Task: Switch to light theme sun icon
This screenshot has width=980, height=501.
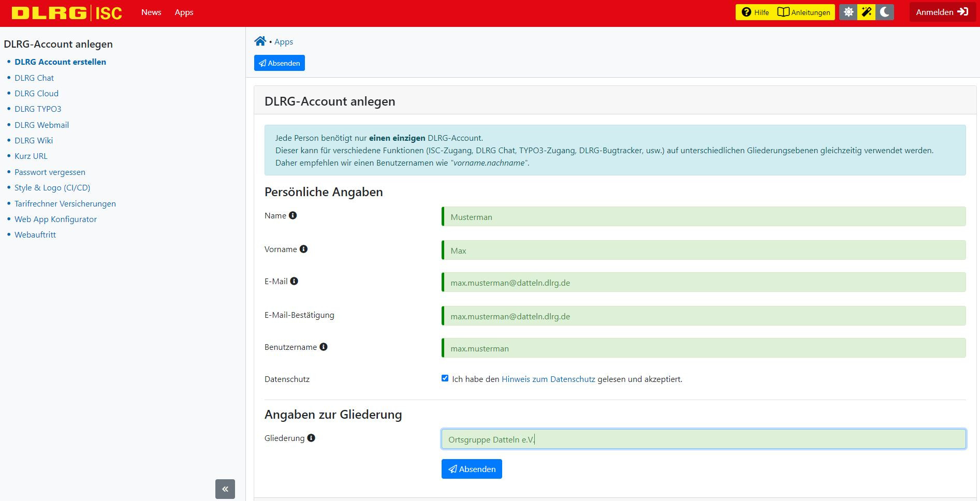Action: click(x=848, y=12)
